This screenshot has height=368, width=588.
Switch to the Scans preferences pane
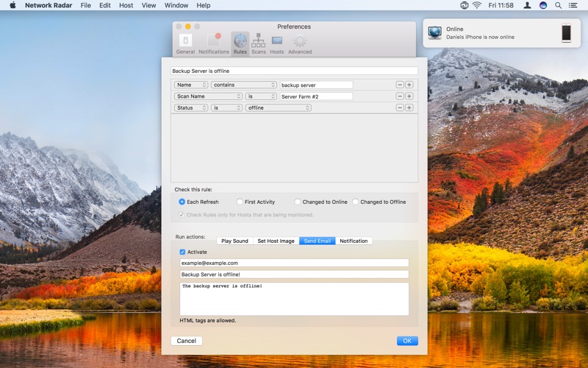(x=259, y=43)
